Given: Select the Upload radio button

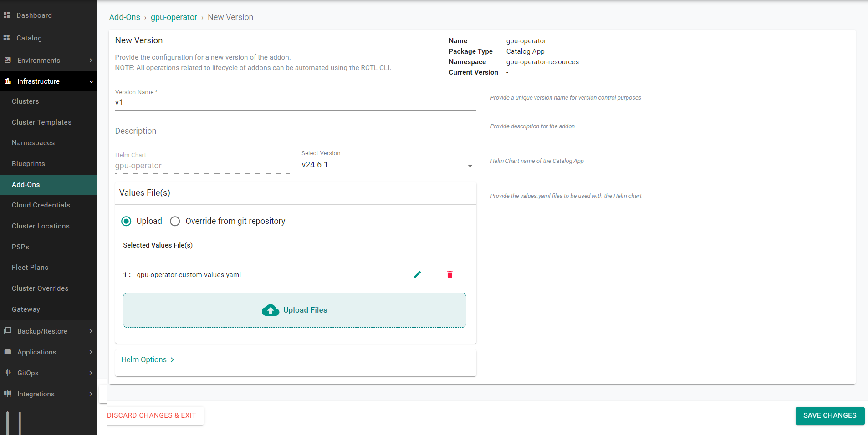Looking at the screenshot, I should click(126, 221).
